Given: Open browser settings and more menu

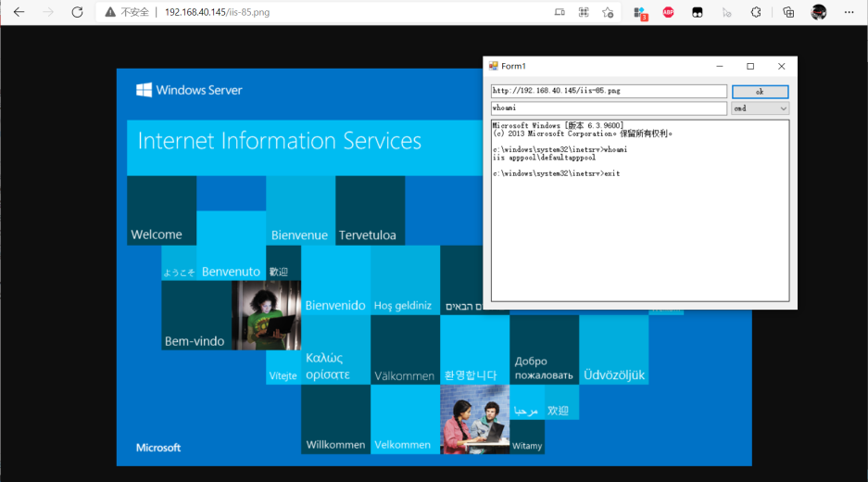Looking at the screenshot, I should point(849,12).
